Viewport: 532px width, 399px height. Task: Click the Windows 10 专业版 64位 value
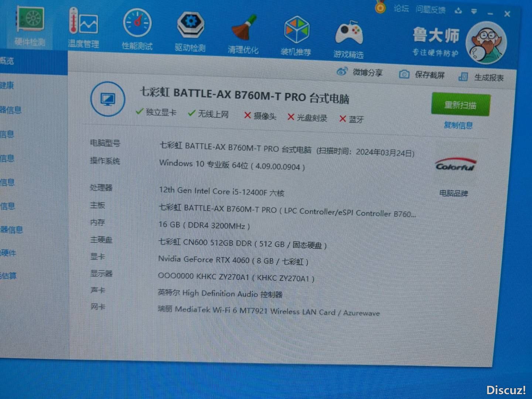tap(232, 165)
